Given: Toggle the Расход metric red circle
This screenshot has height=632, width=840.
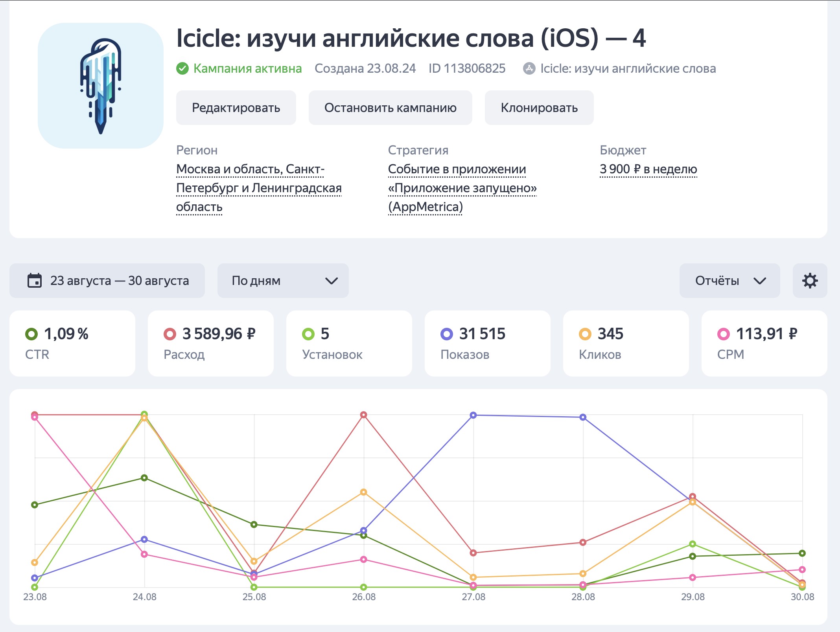Looking at the screenshot, I should [170, 334].
